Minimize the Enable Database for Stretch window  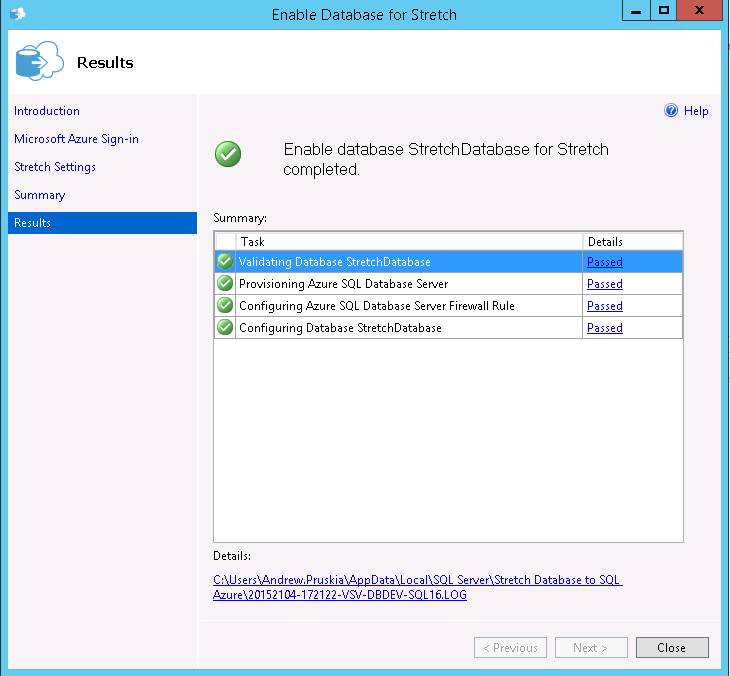(635, 10)
